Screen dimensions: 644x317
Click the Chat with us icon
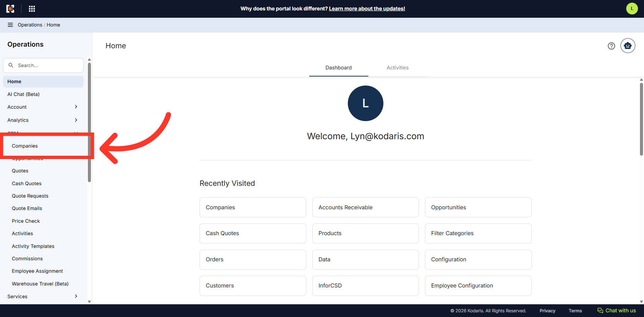[600, 311]
